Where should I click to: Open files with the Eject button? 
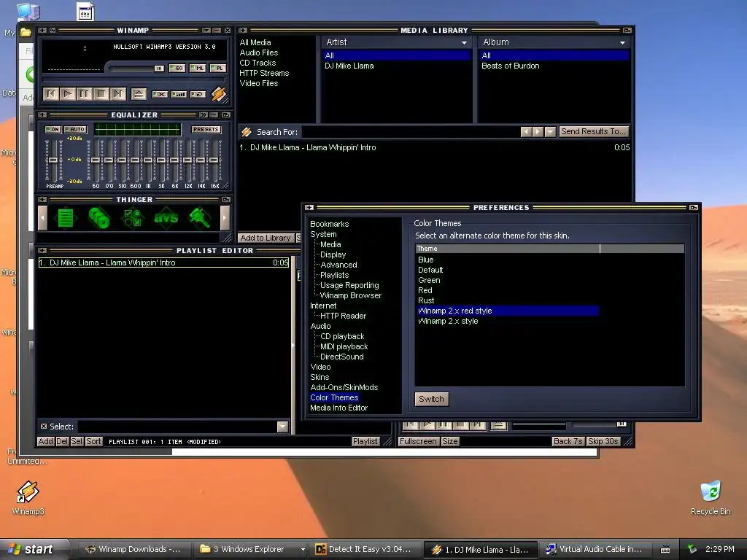tap(139, 94)
